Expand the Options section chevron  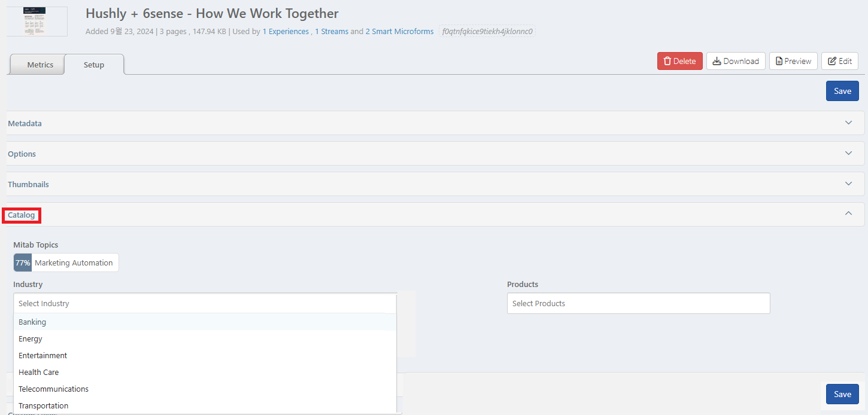tap(848, 153)
